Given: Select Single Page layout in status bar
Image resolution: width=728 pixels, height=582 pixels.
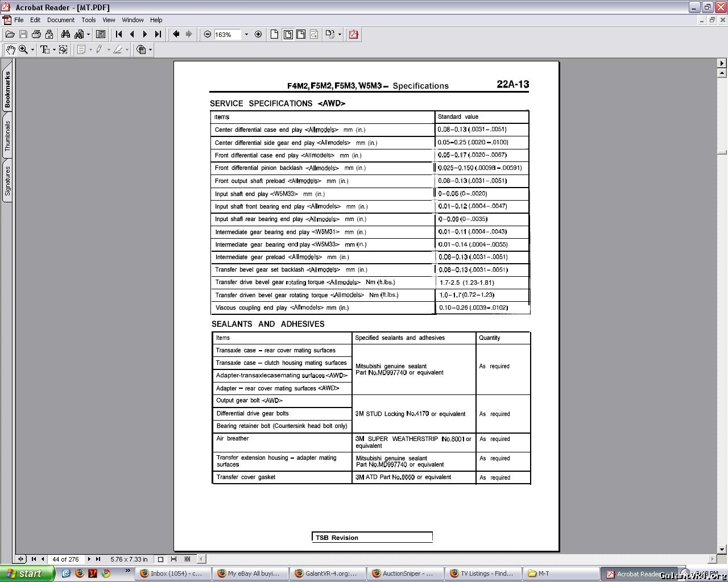Looking at the screenshot, I should [x=160, y=559].
